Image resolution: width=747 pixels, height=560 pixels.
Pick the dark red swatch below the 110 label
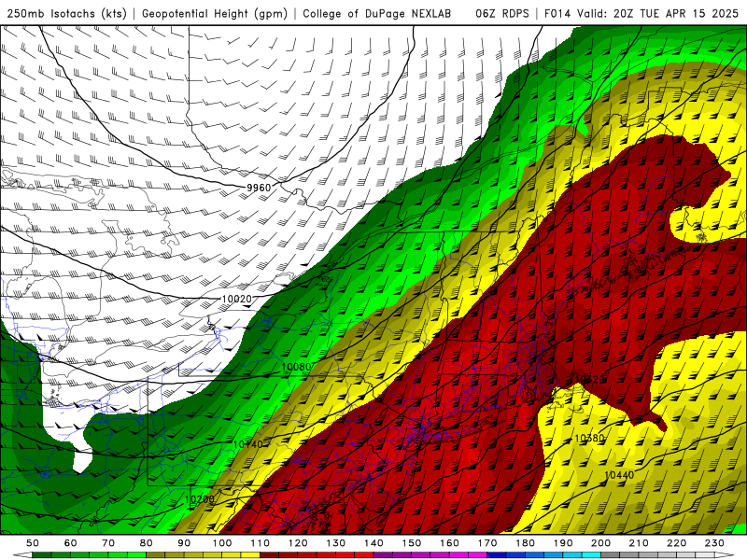point(269,555)
